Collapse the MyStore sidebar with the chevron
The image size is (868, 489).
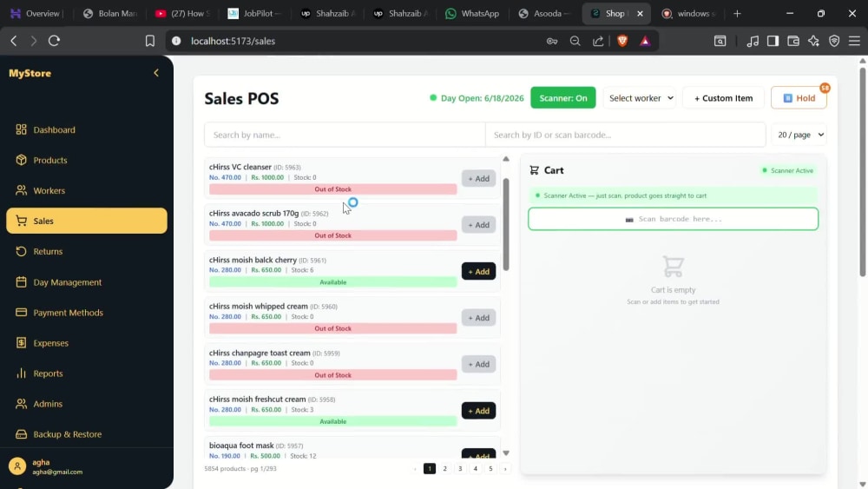(x=156, y=73)
